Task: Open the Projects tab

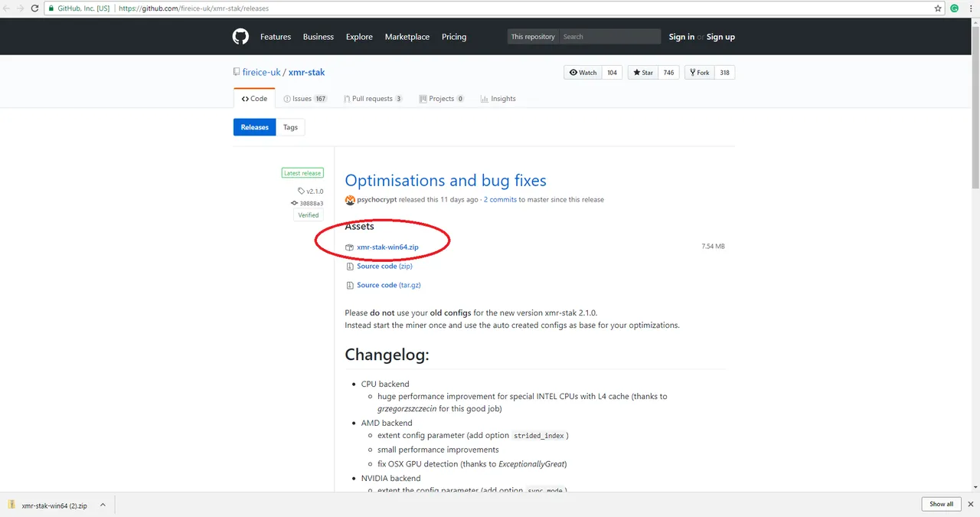Action: [x=441, y=99]
